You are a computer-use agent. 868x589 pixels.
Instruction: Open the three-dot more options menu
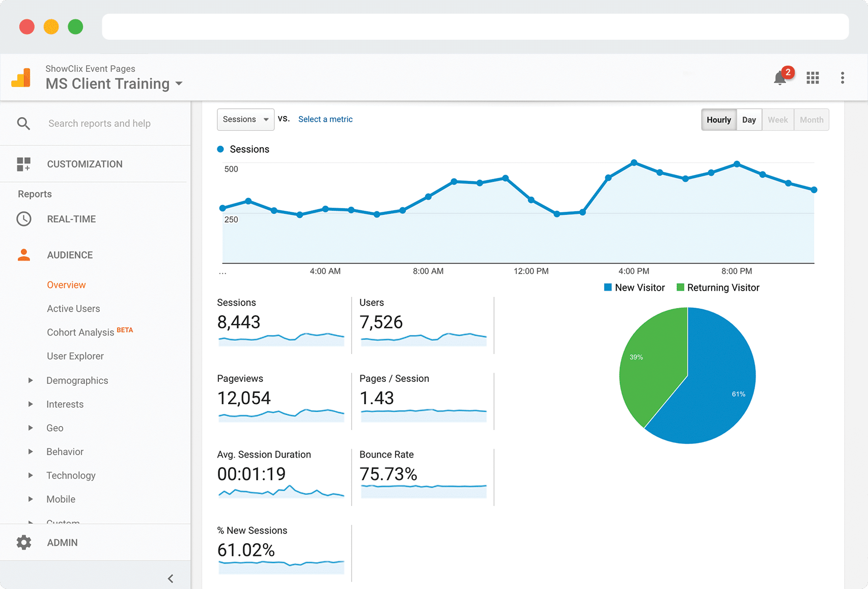point(843,78)
